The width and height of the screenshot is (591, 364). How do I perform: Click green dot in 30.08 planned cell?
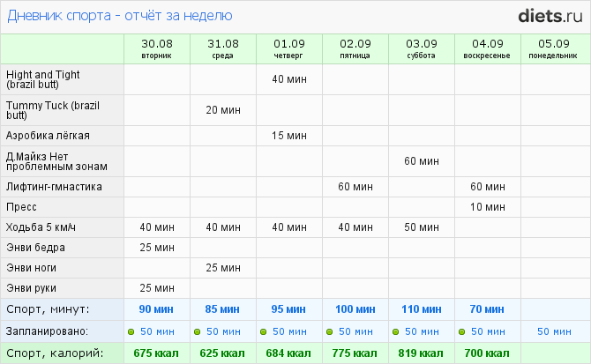tap(131, 331)
